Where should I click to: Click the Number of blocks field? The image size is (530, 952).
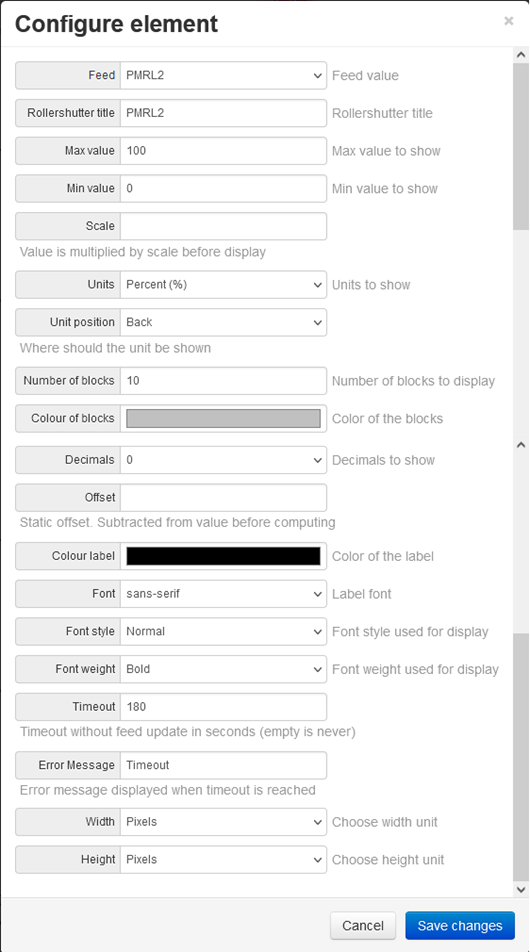pos(223,381)
